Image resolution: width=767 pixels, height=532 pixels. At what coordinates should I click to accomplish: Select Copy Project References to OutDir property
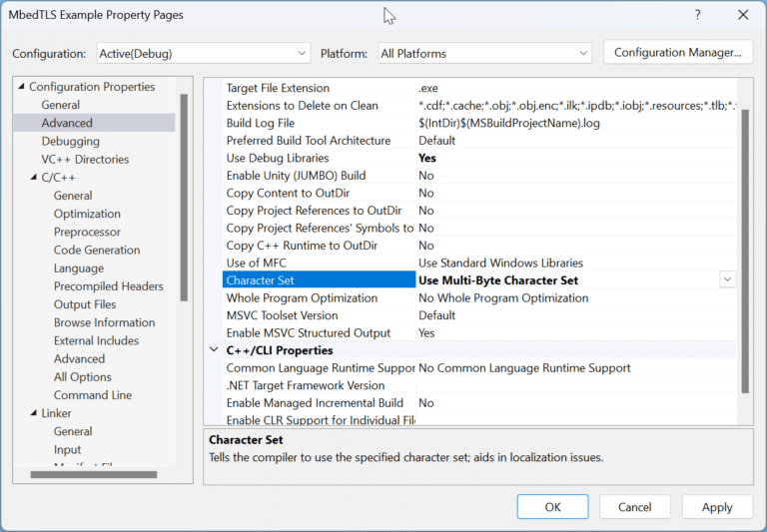point(314,211)
